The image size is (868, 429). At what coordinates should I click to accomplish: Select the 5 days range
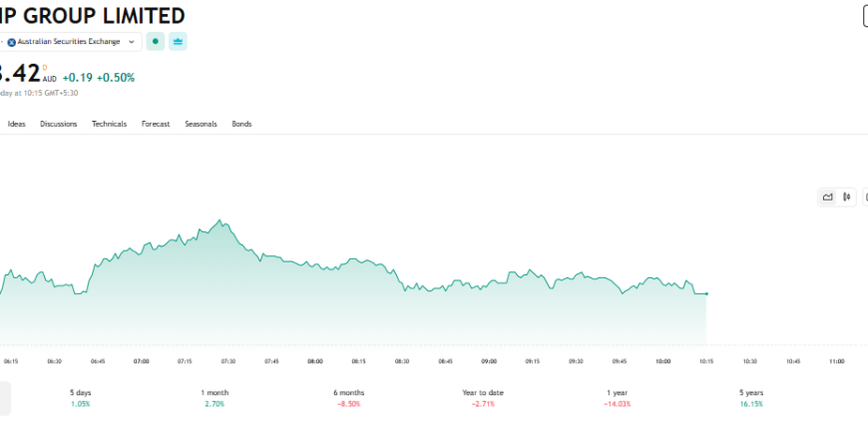pos(80,397)
